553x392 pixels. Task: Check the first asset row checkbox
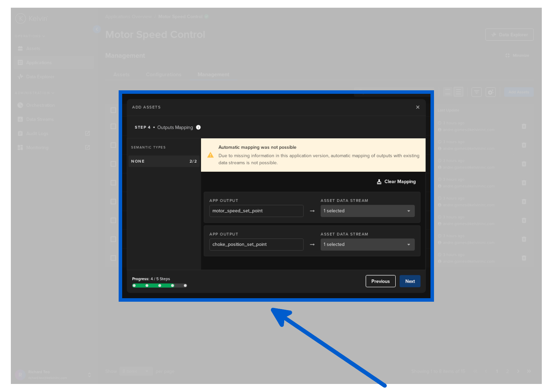pos(113,126)
